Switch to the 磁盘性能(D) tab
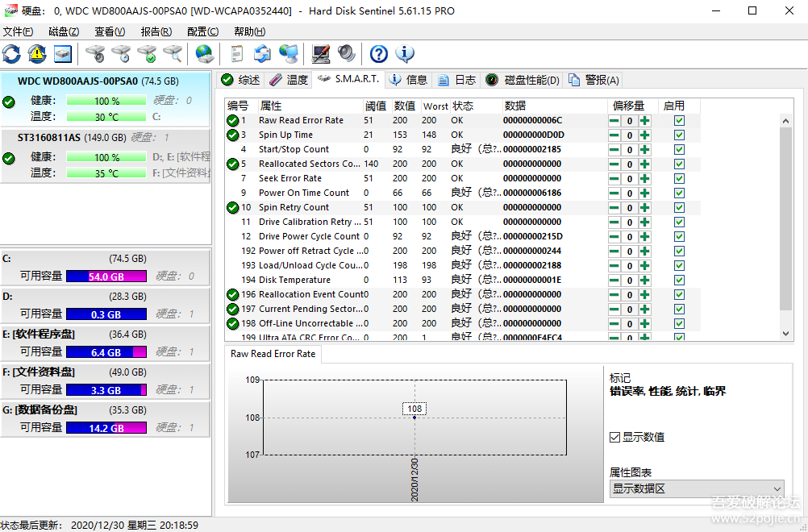Viewport: 808px width, 532px height. point(523,80)
